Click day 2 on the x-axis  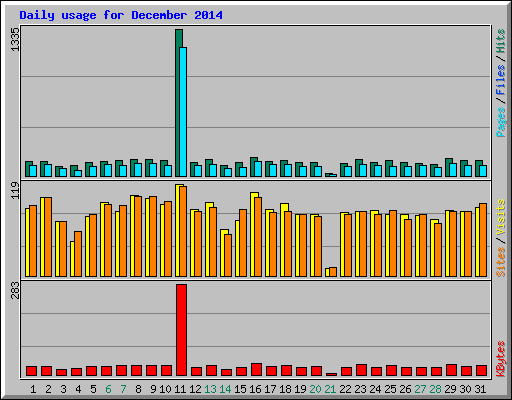coord(48,389)
